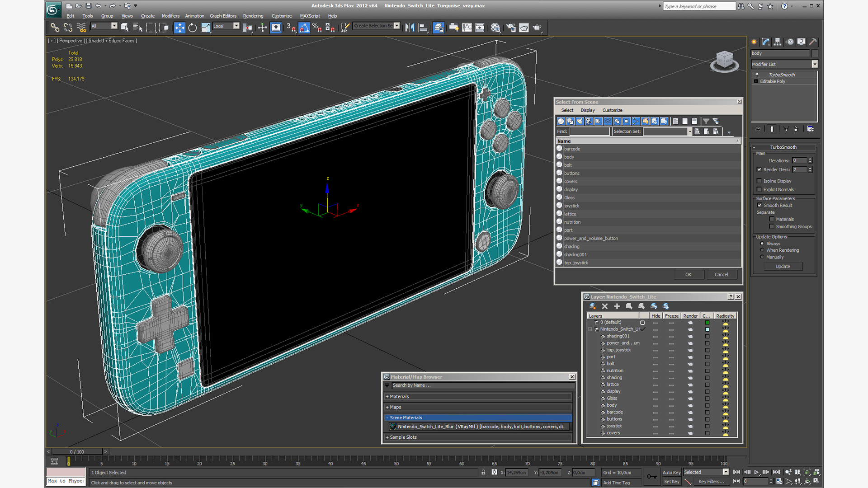Open the Key Filters dialog
This screenshot has width=868, height=488.
[x=711, y=482]
